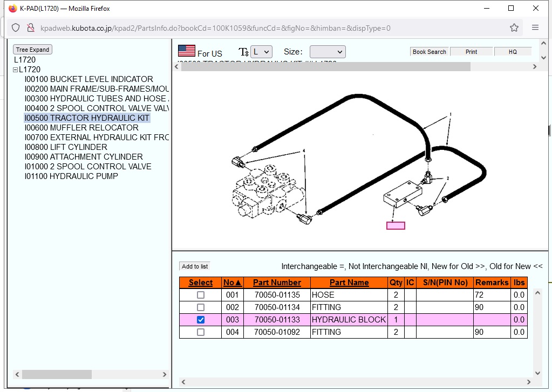
Task: Click the parts list scroll down arrow
Action: click(x=537, y=373)
